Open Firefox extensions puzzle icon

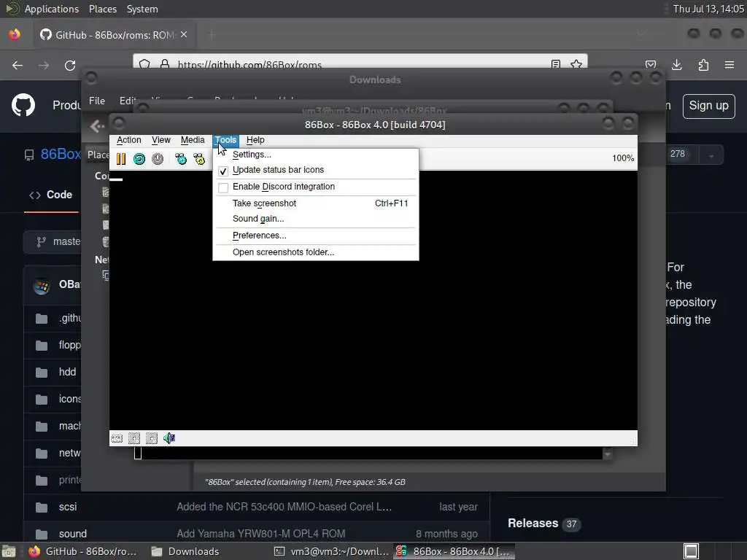703,65
